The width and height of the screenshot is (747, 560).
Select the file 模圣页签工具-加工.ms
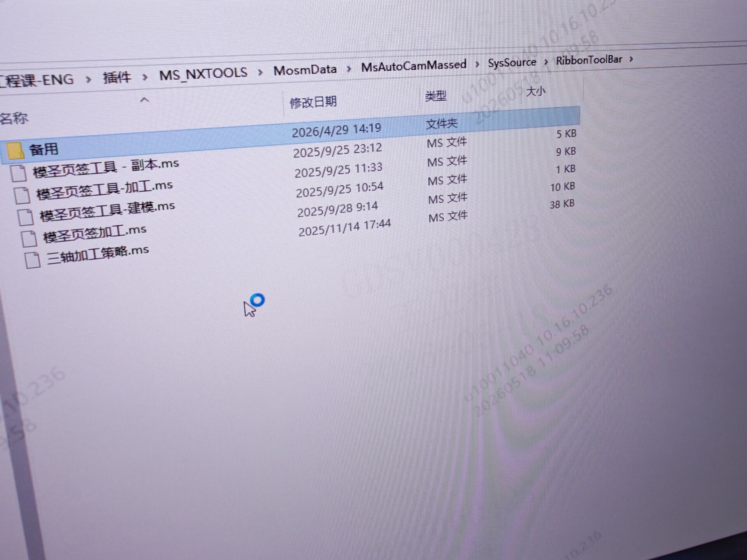coord(105,190)
